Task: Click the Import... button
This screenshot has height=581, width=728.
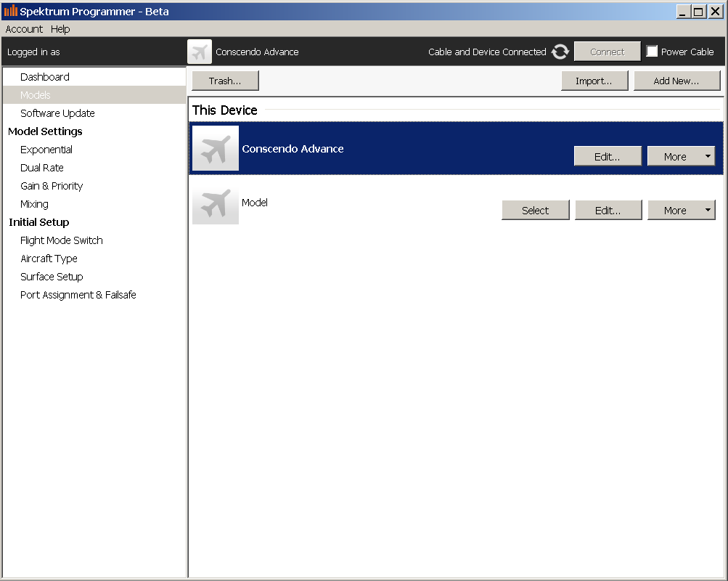Action: (x=594, y=81)
